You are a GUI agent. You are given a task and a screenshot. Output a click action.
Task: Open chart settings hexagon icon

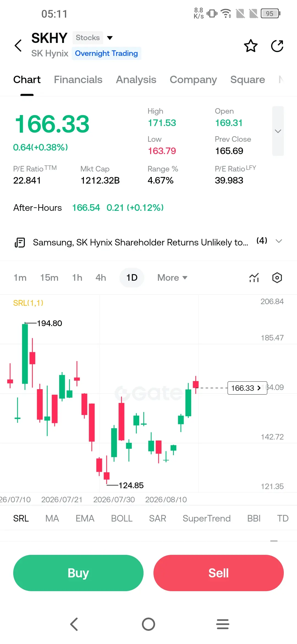(x=277, y=277)
